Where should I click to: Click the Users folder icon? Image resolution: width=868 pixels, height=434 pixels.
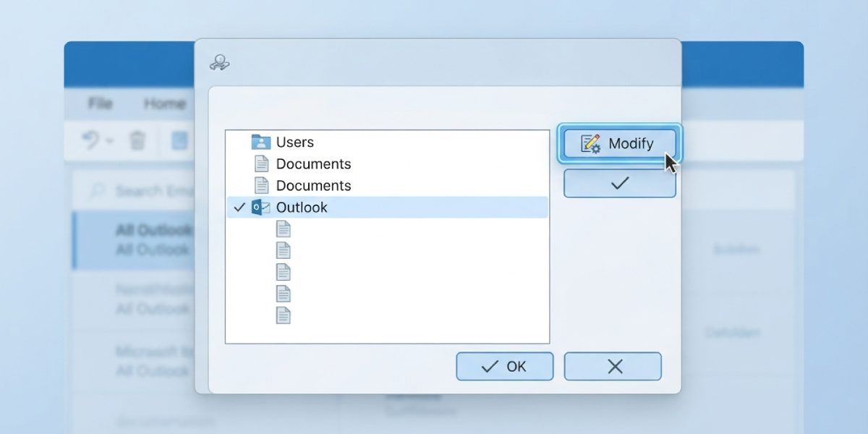(x=260, y=142)
